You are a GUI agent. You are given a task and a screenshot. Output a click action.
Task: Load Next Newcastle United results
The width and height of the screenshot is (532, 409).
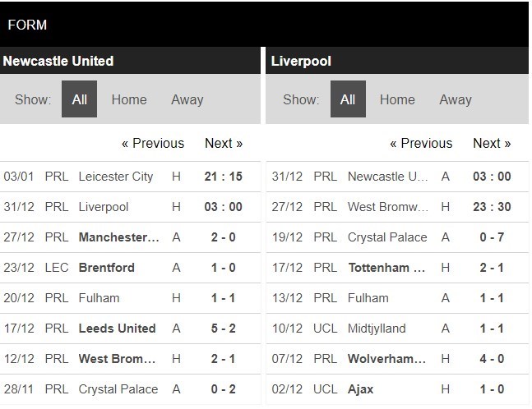pyautogui.click(x=224, y=143)
